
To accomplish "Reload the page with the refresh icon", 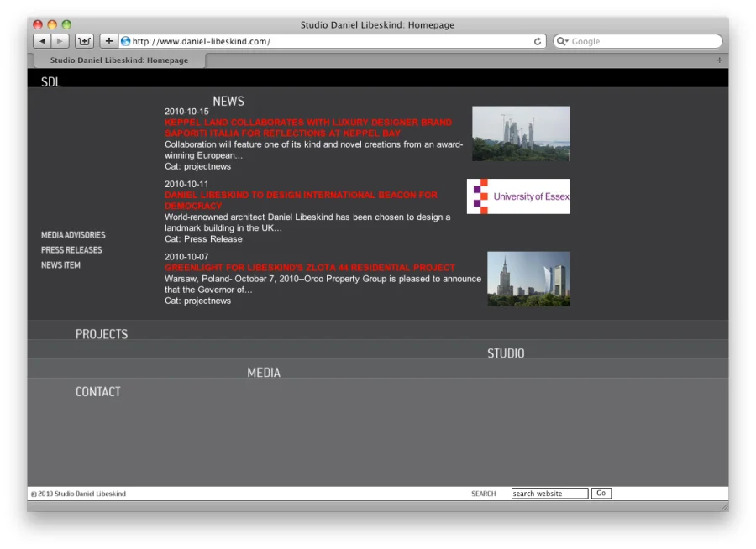I will [x=538, y=41].
